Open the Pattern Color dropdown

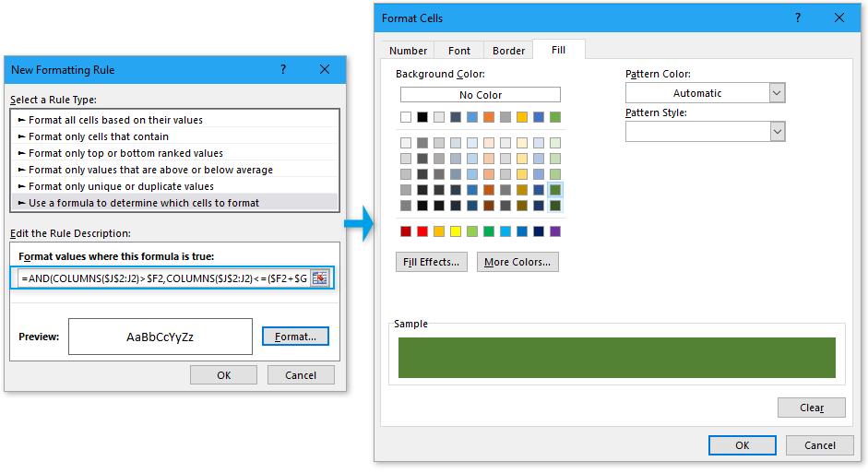tap(777, 93)
